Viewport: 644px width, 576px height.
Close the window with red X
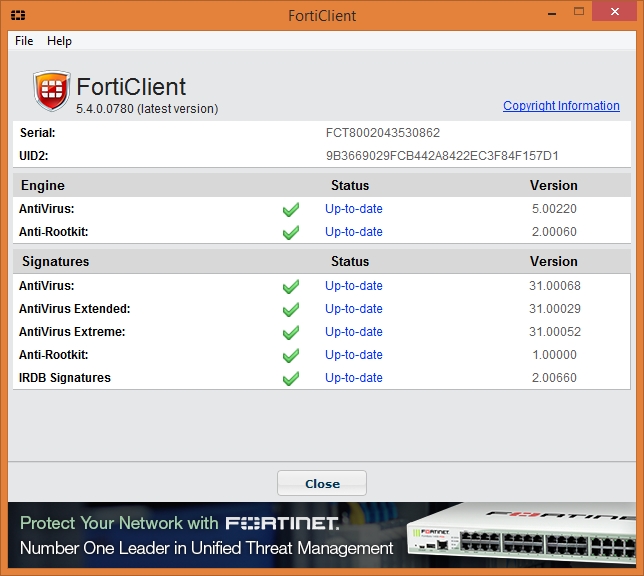[614, 12]
